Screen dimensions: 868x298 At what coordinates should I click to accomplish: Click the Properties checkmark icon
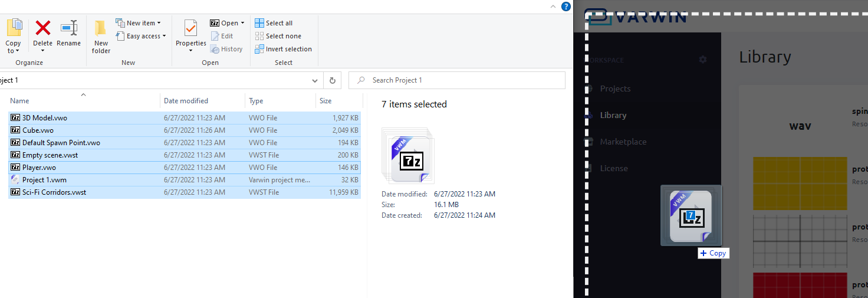[190, 28]
